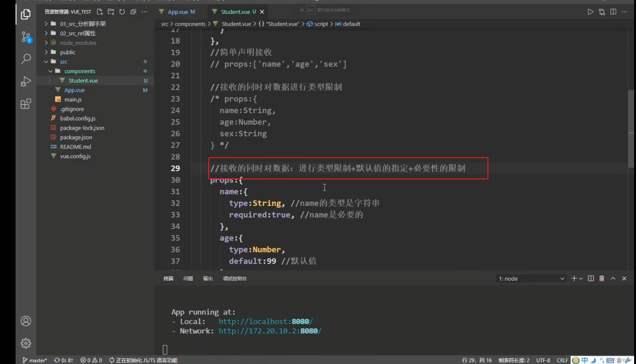The image size is (636, 364).
Task: Click the editor vertical scrollbar thumb
Action: [631, 129]
